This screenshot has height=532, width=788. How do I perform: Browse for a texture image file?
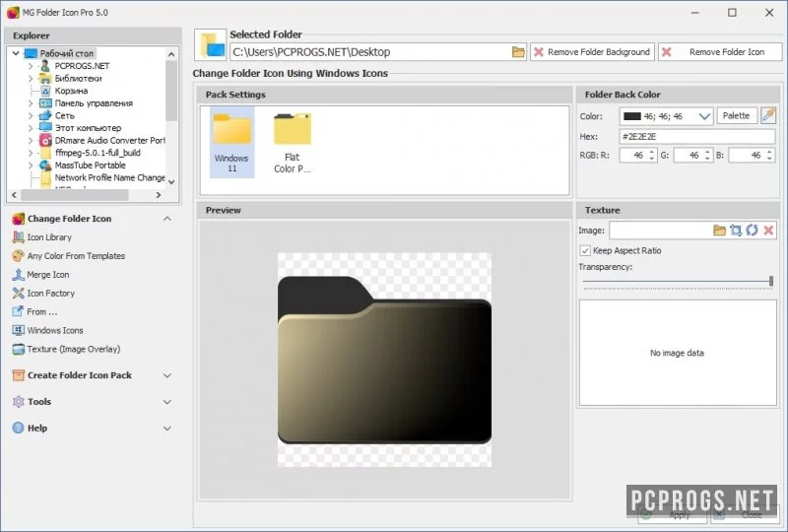(x=719, y=231)
